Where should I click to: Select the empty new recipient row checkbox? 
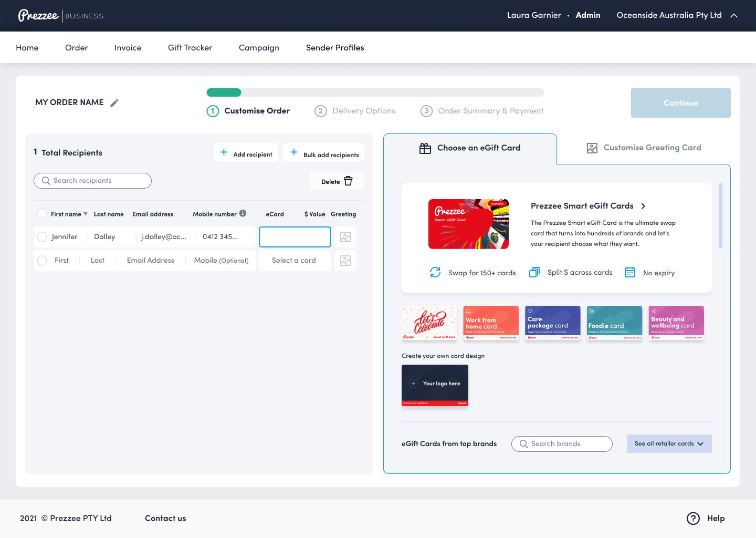(43, 261)
